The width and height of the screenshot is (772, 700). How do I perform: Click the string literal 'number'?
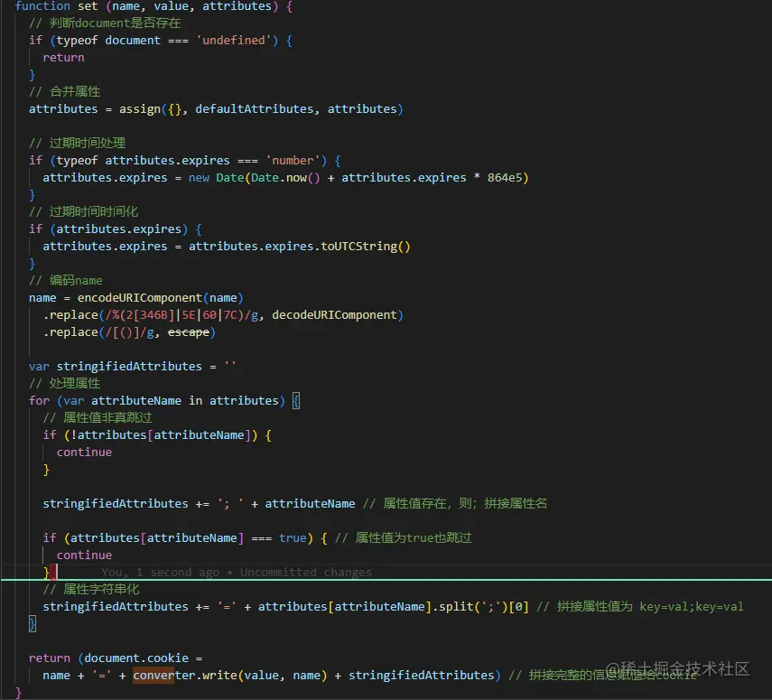click(x=293, y=161)
